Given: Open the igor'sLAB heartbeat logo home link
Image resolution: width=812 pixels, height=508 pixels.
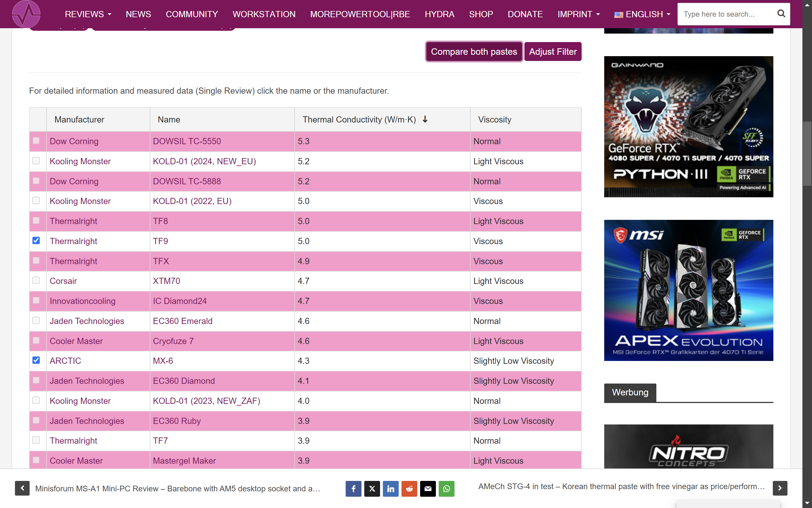Looking at the screenshot, I should pyautogui.click(x=26, y=14).
